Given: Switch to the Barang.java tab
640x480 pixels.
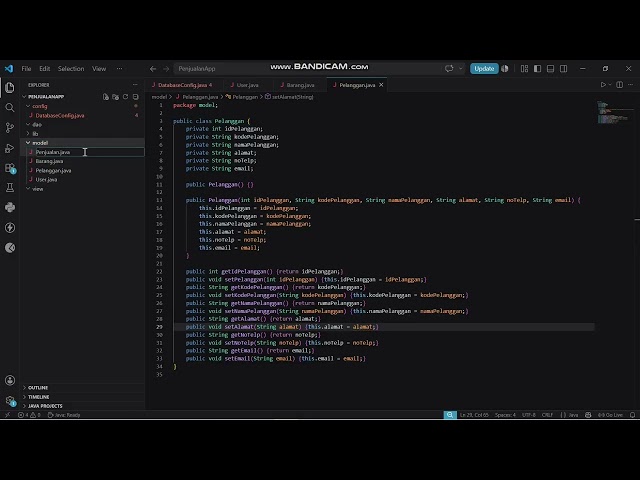Looking at the screenshot, I should pos(300,85).
